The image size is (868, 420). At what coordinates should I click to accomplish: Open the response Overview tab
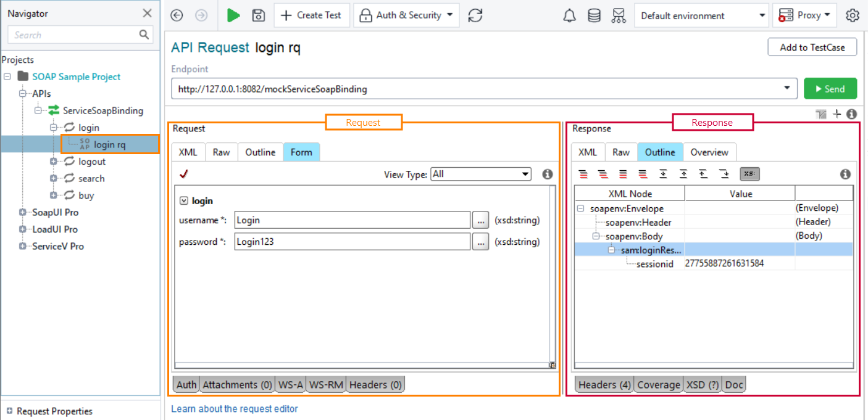pos(709,152)
